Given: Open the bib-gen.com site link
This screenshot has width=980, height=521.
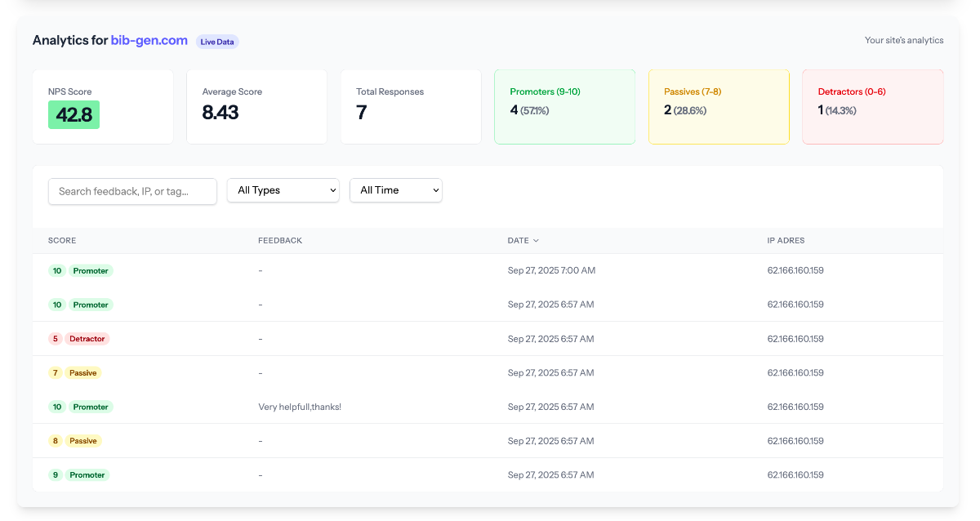Looking at the screenshot, I should click(x=149, y=40).
